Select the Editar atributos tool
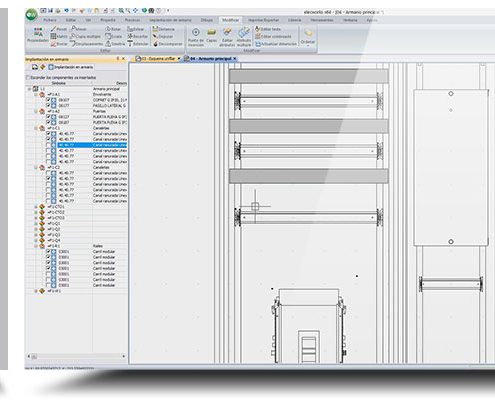The height and width of the screenshot is (400, 495). tap(227, 36)
